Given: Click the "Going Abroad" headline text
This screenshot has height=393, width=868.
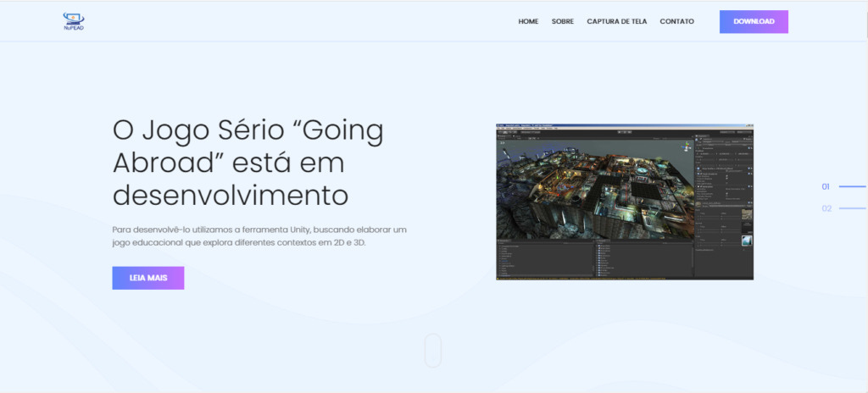Looking at the screenshot, I should 248,163.
